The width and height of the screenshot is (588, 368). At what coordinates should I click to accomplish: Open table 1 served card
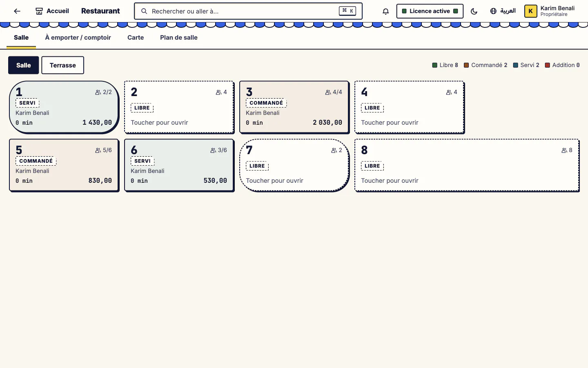point(64,107)
